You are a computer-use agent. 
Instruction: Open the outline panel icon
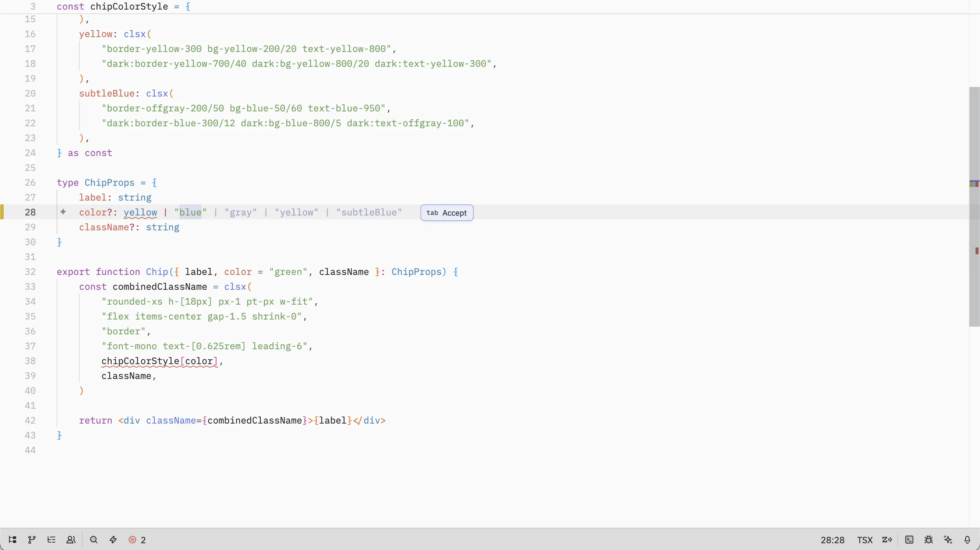click(51, 540)
